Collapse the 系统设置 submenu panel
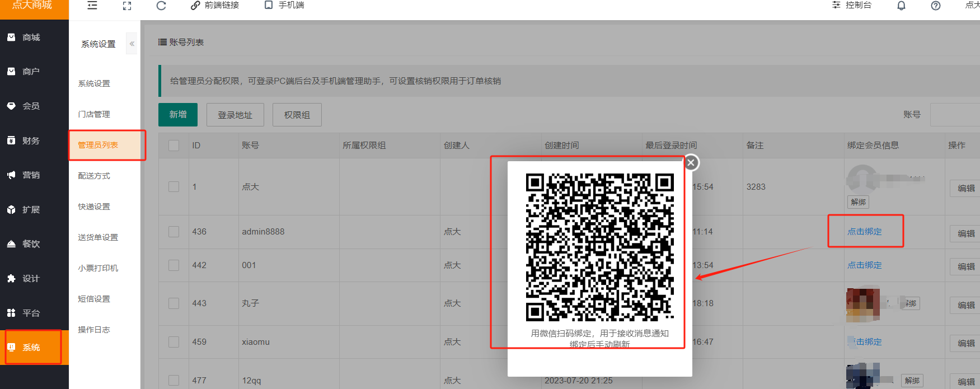This screenshot has height=389, width=980. click(x=132, y=44)
